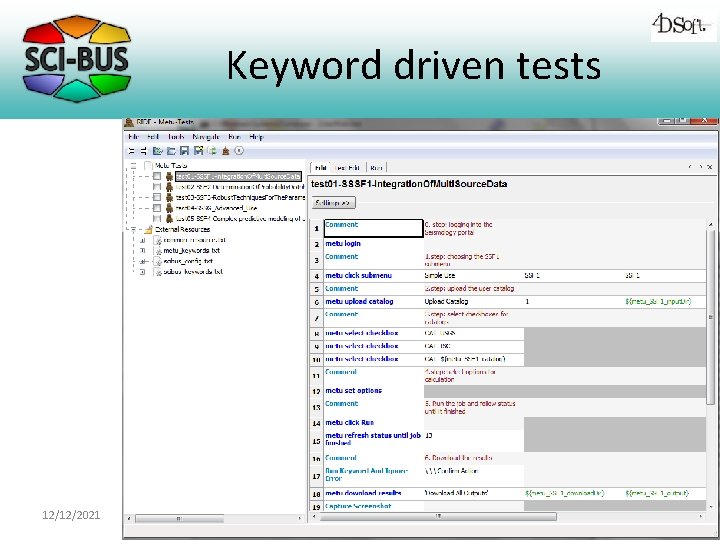Screen dimensions: 720x540
Task: Open the Help menu
Action: coord(256,137)
